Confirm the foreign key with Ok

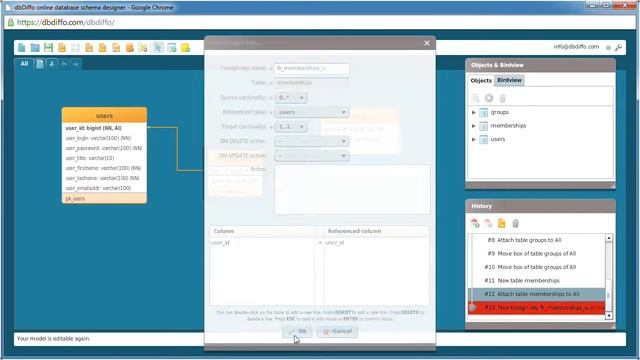point(297,331)
